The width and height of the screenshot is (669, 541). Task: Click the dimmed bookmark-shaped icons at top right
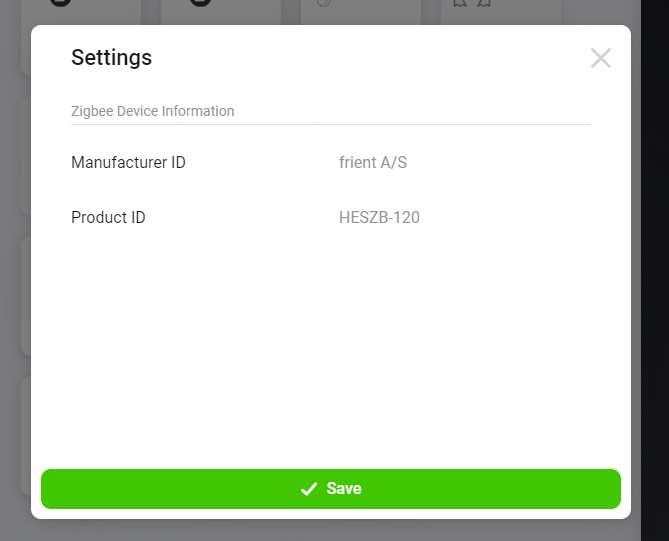pos(472,4)
